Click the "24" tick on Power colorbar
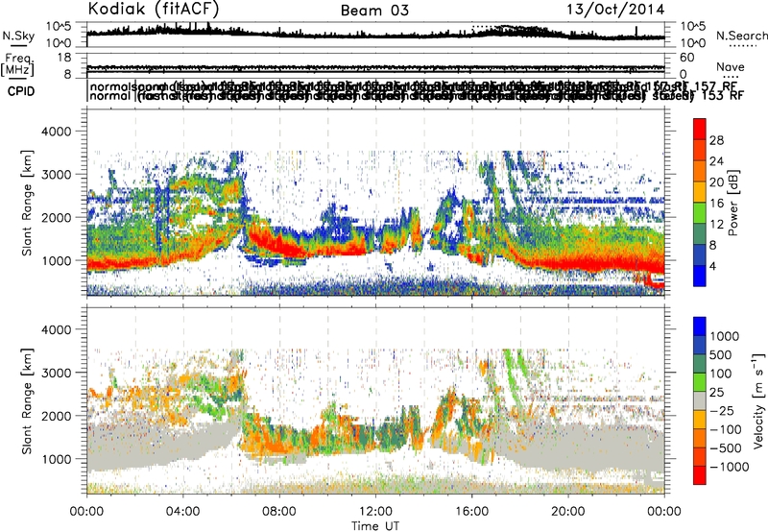The width and height of the screenshot is (768, 532). (x=716, y=161)
